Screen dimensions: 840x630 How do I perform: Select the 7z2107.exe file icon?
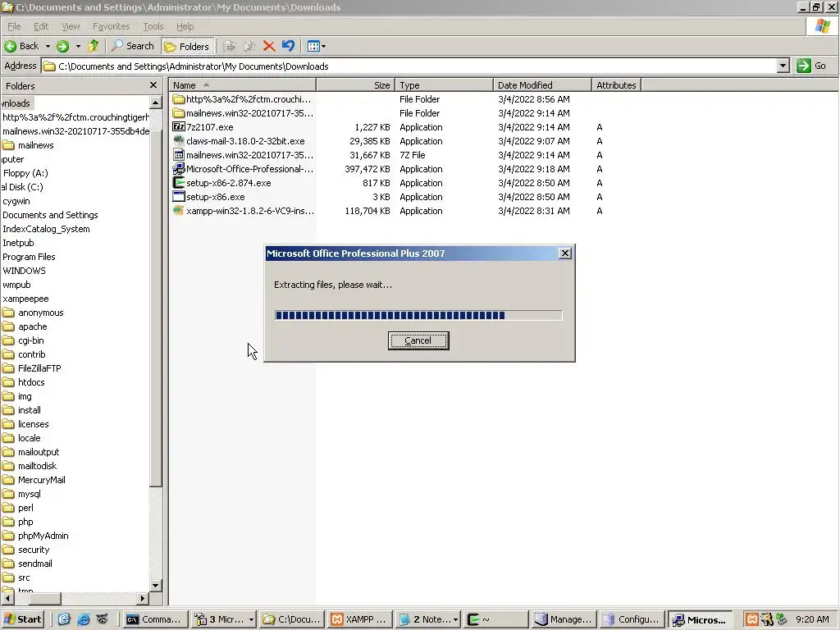point(178,127)
